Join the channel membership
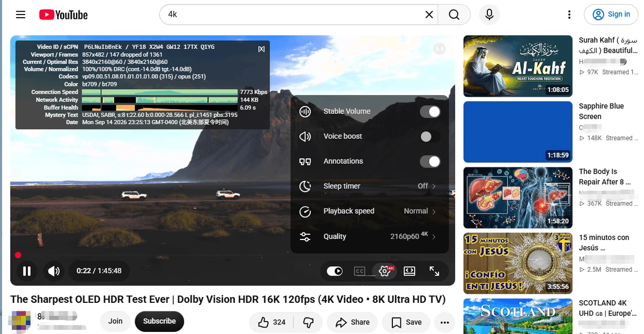This screenshot has height=334, width=644. tap(115, 322)
